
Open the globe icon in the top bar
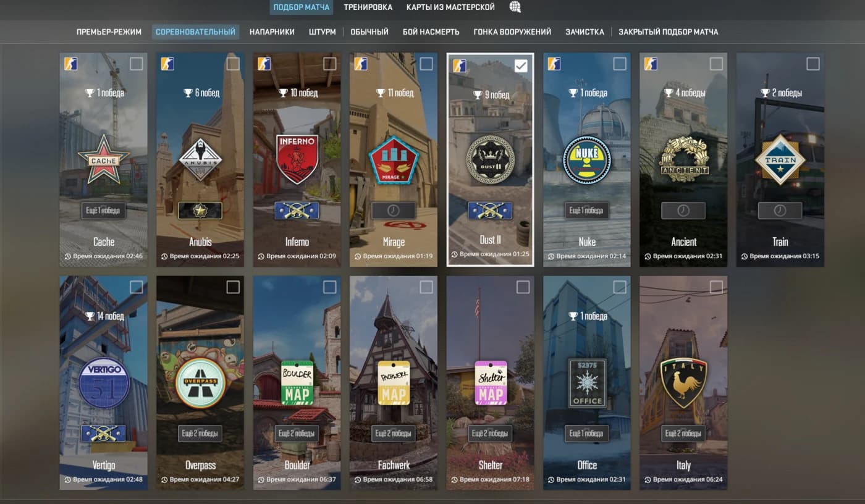(x=515, y=7)
